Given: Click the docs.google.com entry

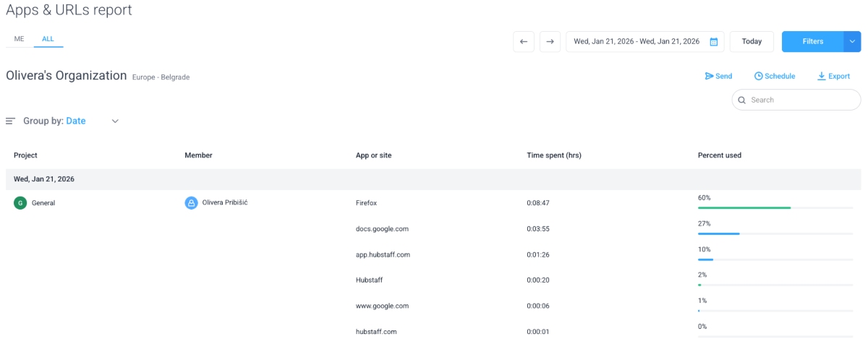Looking at the screenshot, I should [x=382, y=229].
